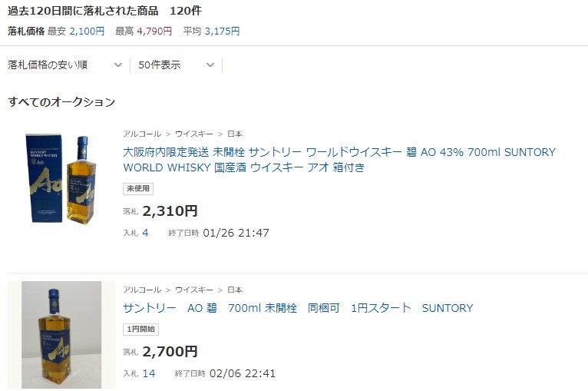Click the 1円開始 tag

click(141, 330)
